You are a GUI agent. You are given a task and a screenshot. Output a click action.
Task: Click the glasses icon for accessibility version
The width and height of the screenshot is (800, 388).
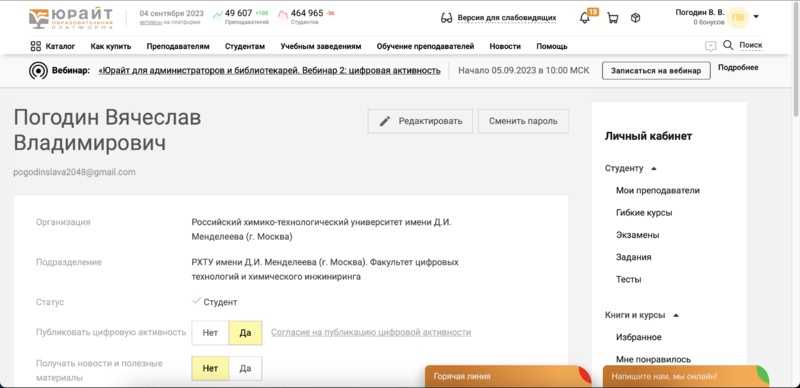pos(446,18)
